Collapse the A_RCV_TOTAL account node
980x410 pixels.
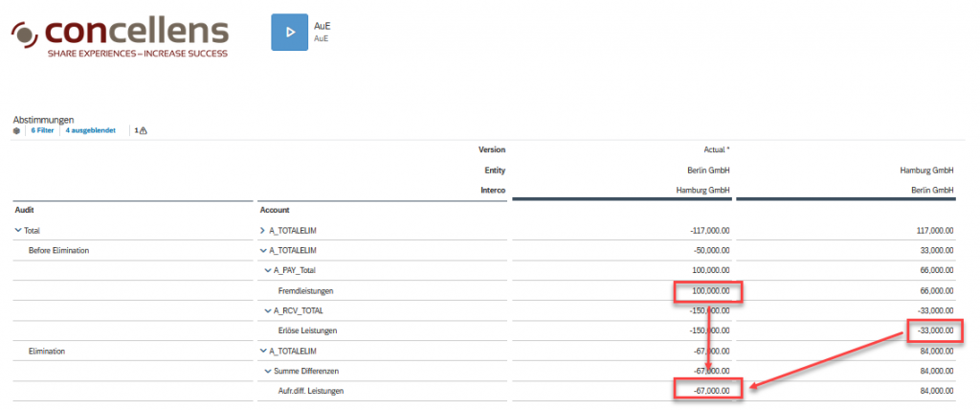coord(269,310)
